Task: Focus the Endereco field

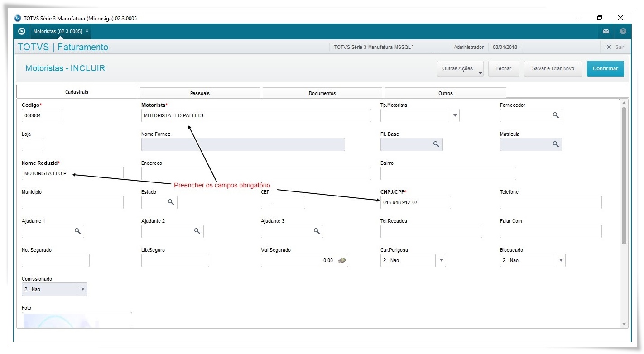Action: [256, 173]
